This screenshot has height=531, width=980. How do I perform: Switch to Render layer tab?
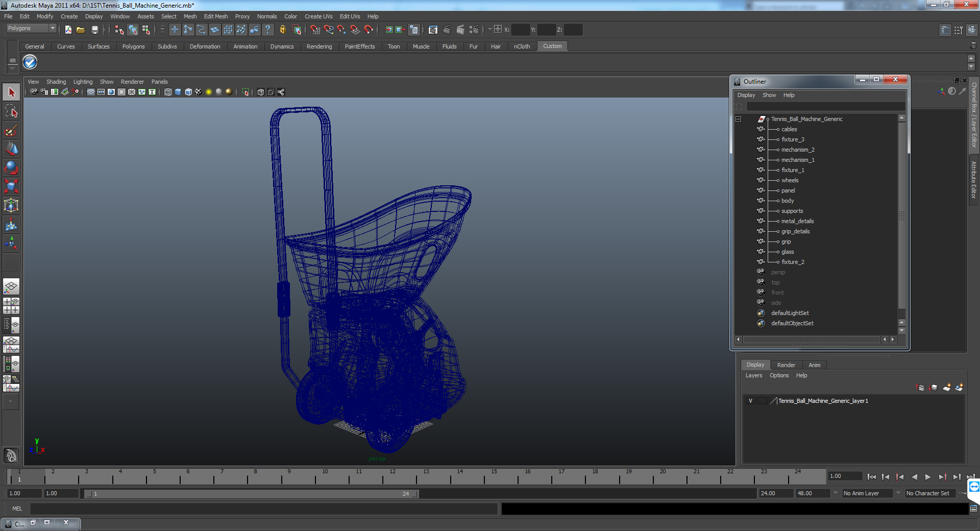click(x=786, y=365)
